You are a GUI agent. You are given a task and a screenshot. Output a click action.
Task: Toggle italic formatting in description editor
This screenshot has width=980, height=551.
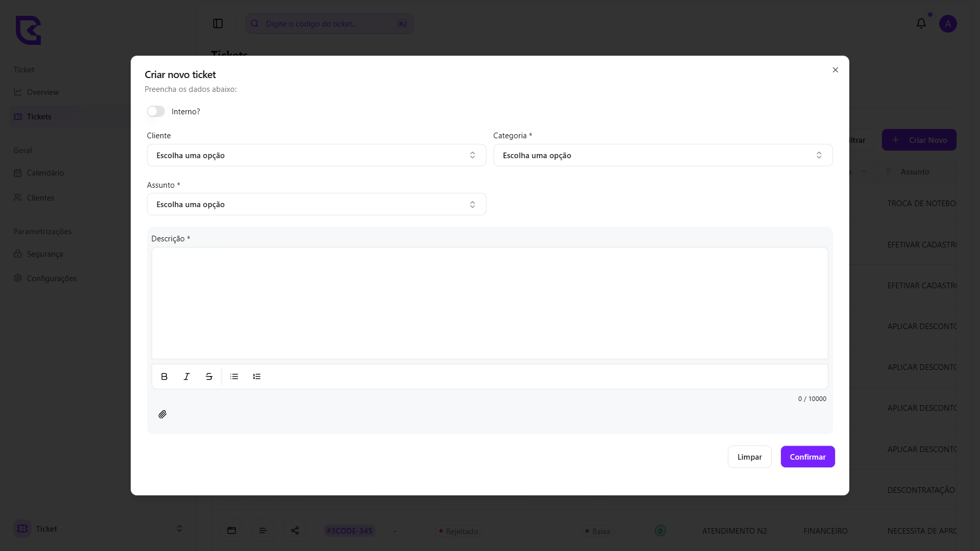coord(186,377)
